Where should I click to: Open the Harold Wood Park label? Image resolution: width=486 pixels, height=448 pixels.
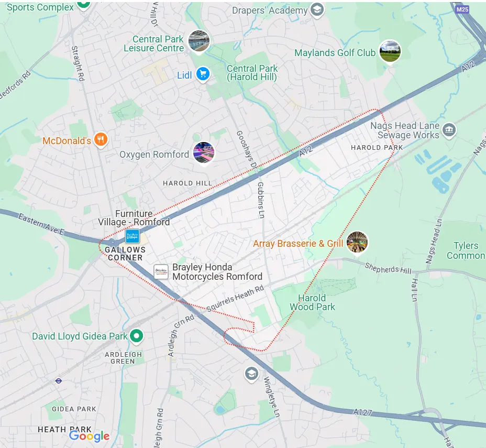click(312, 302)
